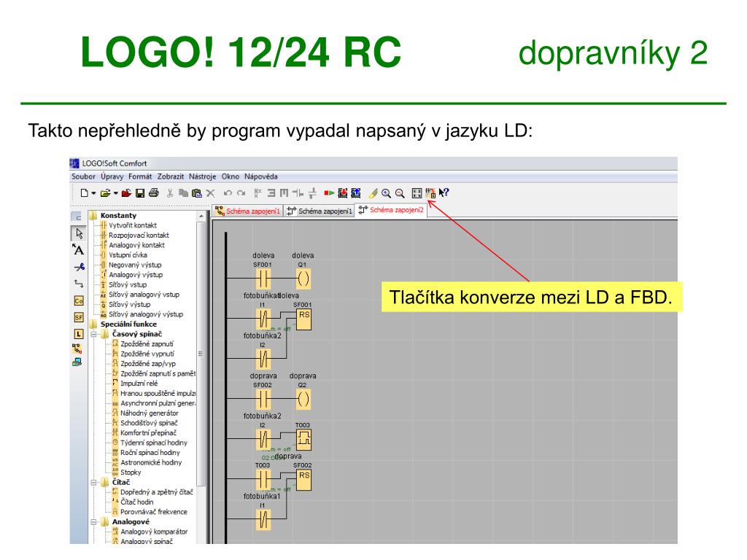Open the Zobrazit menu

point(171,176)
